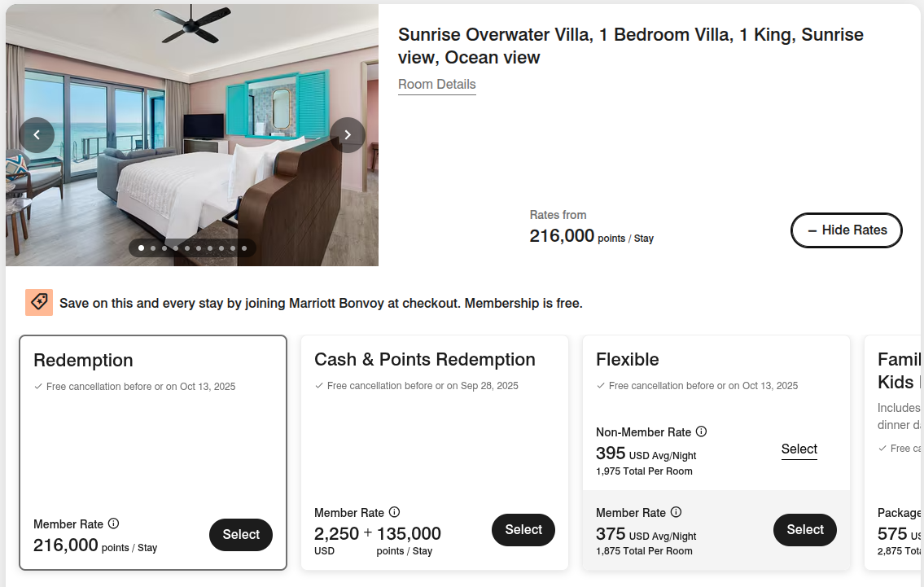Viewport: 924px width, 587px height.
Task: Click Redemption Member Rate info icon
Action: point(113,523)
